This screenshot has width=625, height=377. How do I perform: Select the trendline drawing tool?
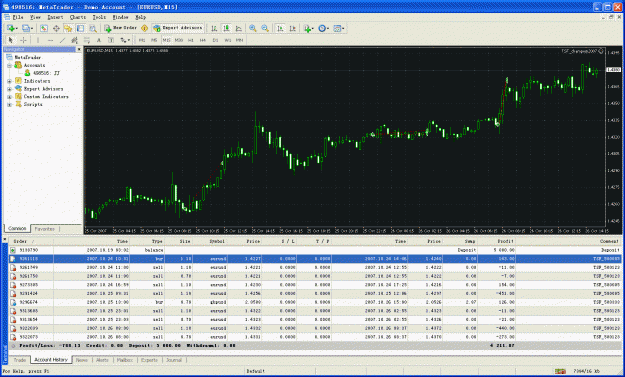tap(62, 40)
